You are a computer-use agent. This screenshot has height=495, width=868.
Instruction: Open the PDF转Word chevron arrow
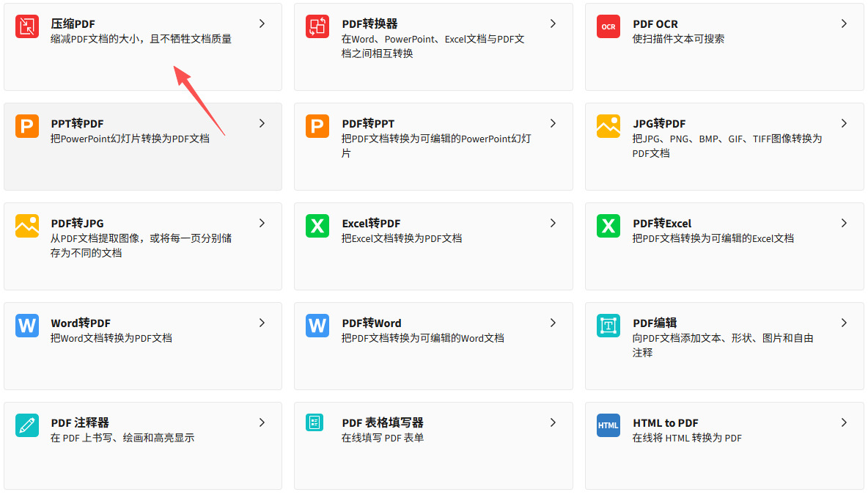click(553, 323)
